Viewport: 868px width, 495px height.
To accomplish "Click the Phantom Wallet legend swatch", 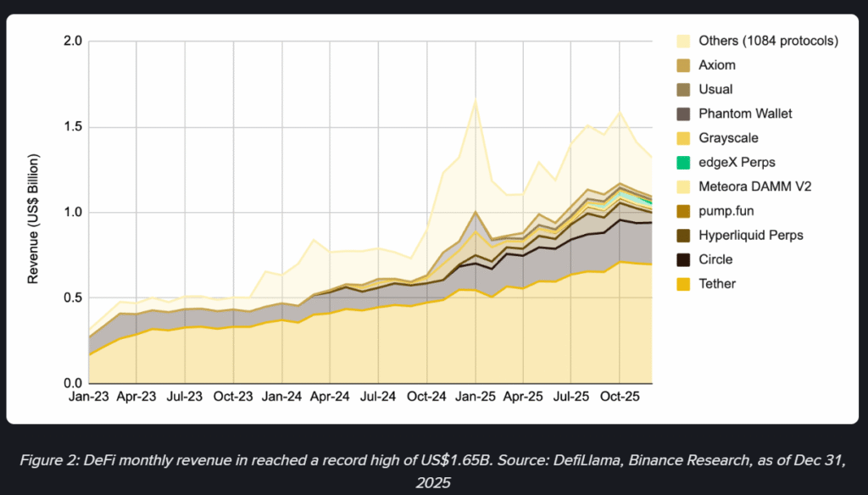I will coord(681,114).
